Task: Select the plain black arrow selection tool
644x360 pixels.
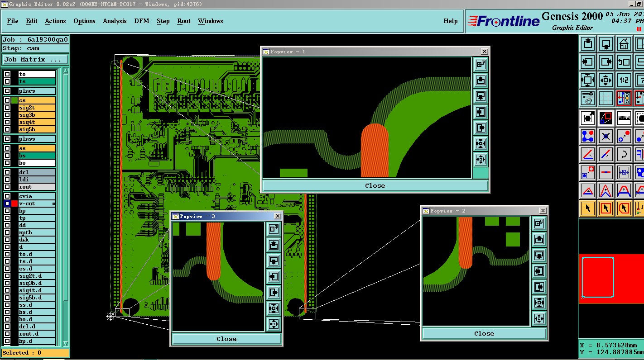Action: click(x=588, y=208)
